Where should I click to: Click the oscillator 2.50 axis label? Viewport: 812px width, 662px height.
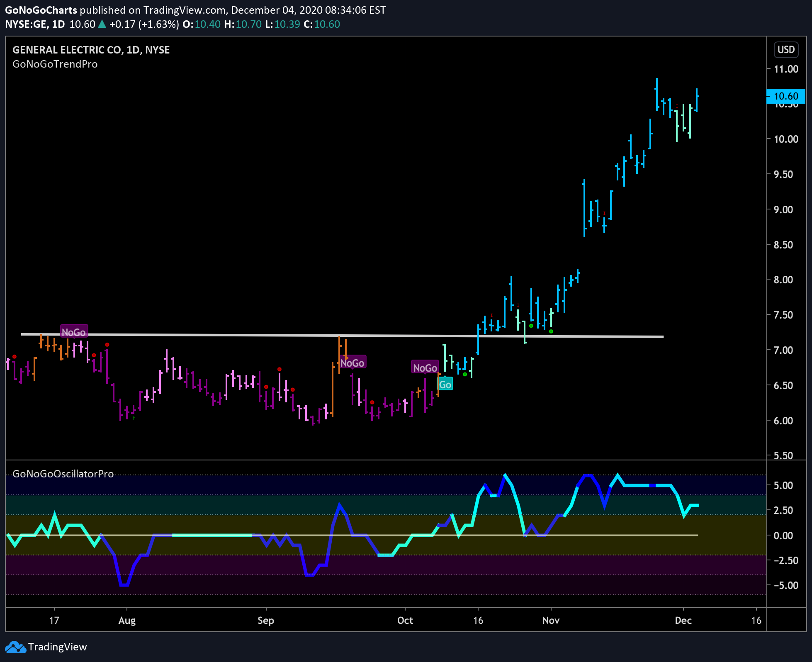point(783,510)
